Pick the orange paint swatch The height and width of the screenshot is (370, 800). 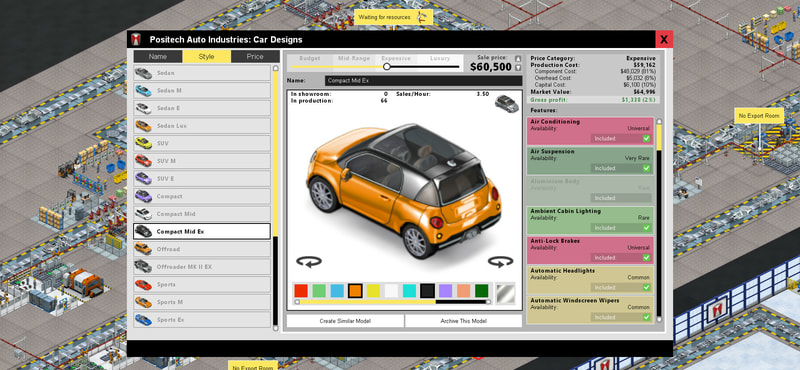pos(355,291)
